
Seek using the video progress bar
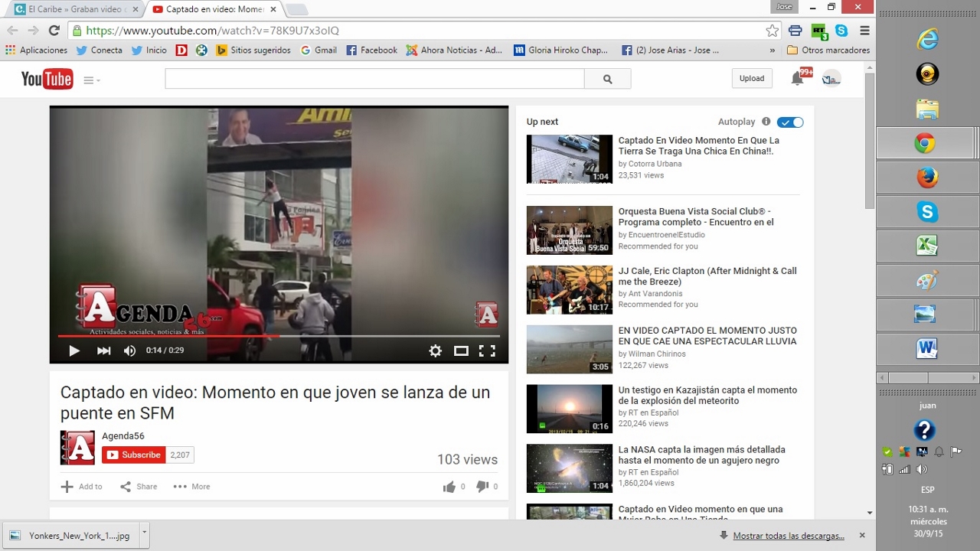pos(279,336)
